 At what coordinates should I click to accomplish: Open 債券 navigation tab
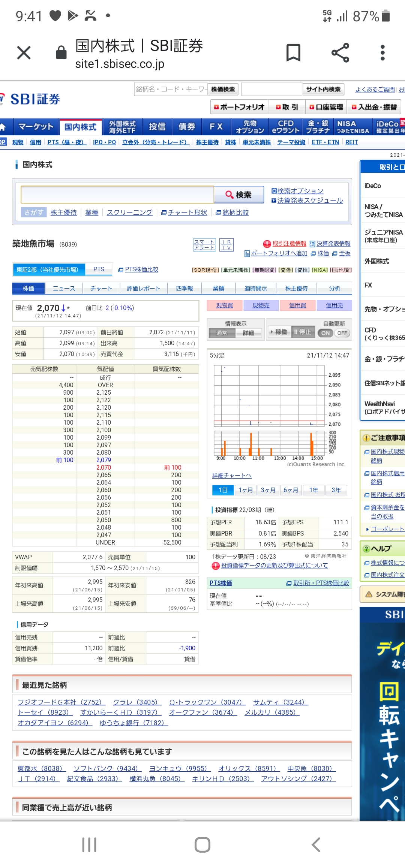(187, 127)
